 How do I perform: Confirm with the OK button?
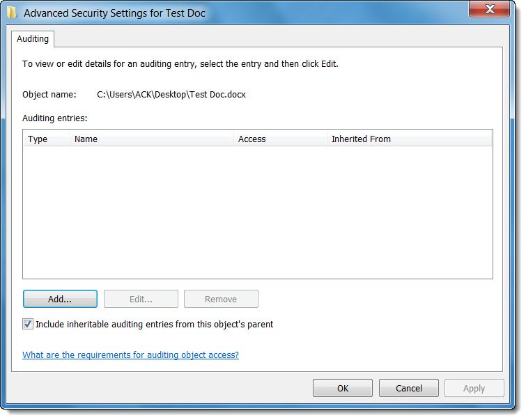(342, 388)
